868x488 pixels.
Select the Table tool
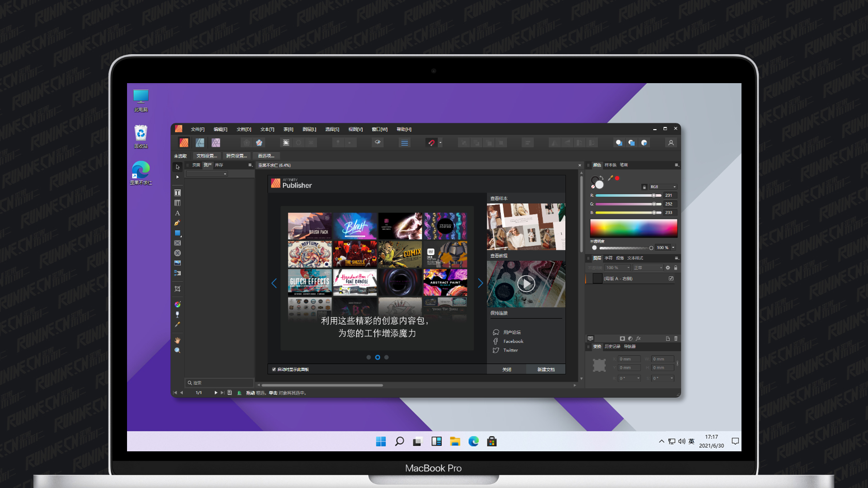[178, 203]
